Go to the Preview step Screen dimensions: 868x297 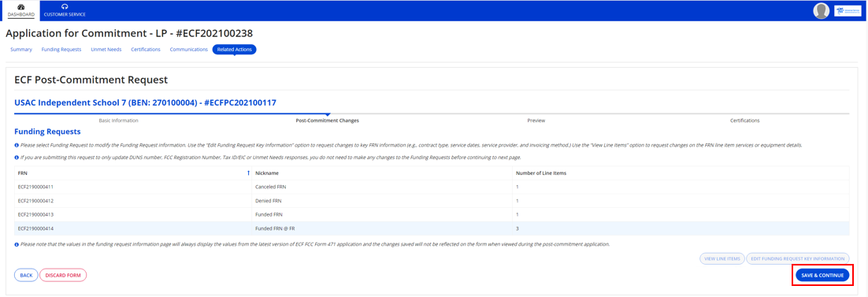(536, 121)
